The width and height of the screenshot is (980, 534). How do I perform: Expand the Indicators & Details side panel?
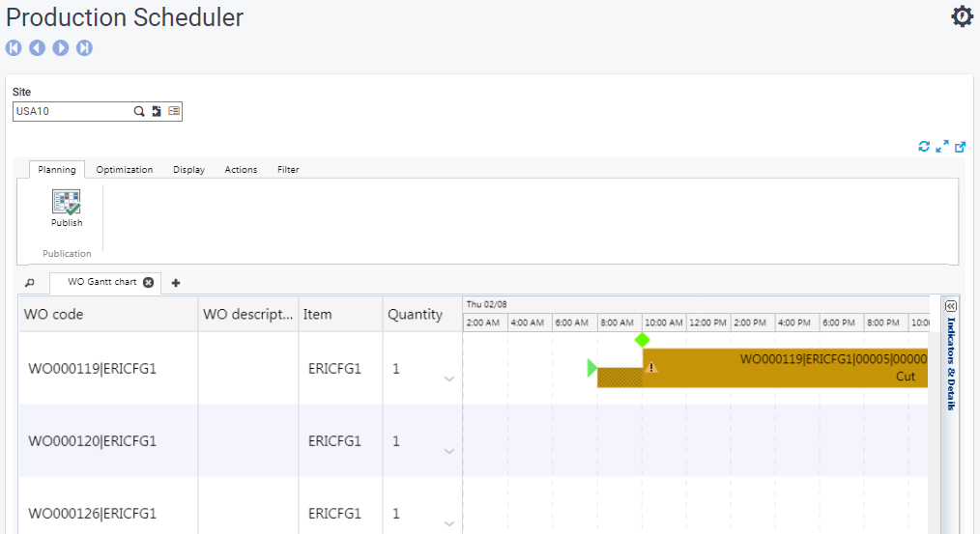(950, 305)
